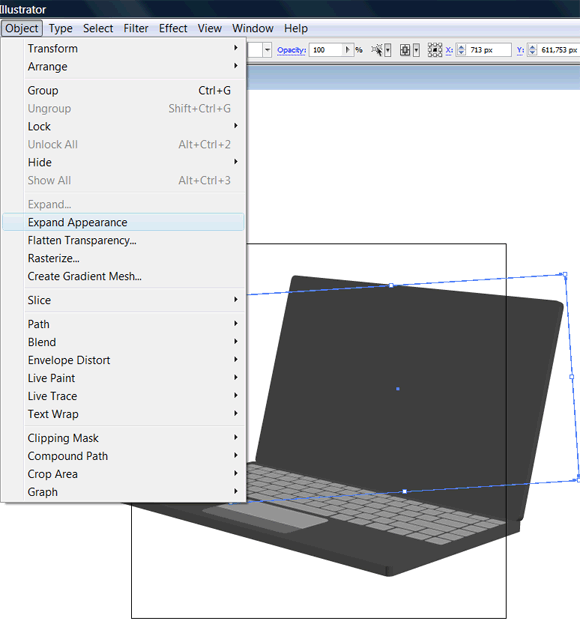
Task: Click the reference point grid icon
Action: coord(435,50)
